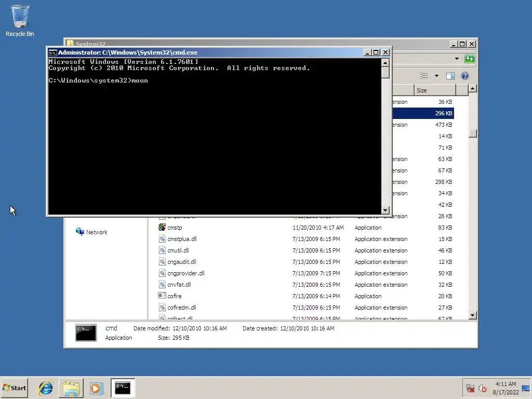Image resolution: width=532 pixels, height=399 pixels.
Task: Open the Recycle Bin desktop icon
Action: click(x=20, y=20)
